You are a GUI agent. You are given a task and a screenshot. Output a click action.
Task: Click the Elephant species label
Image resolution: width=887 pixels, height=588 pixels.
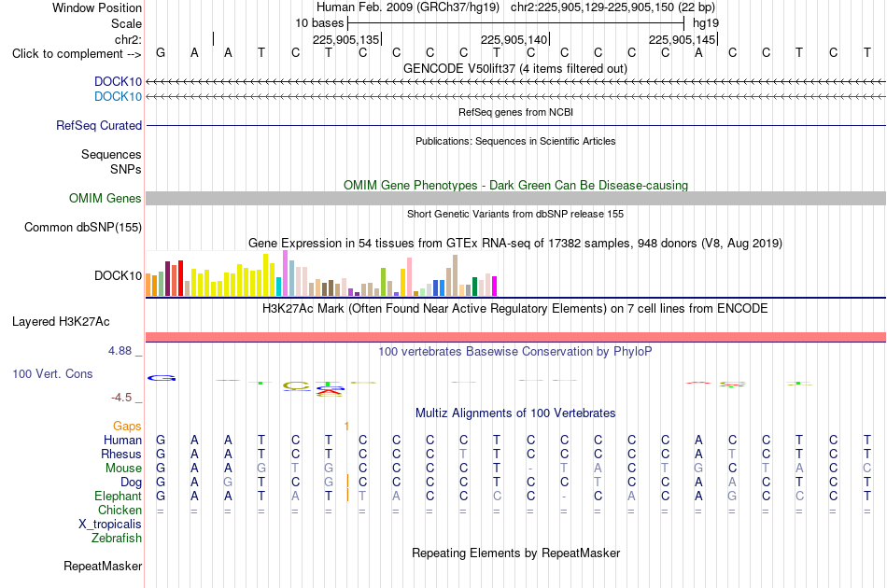click(x=118, y=496)
